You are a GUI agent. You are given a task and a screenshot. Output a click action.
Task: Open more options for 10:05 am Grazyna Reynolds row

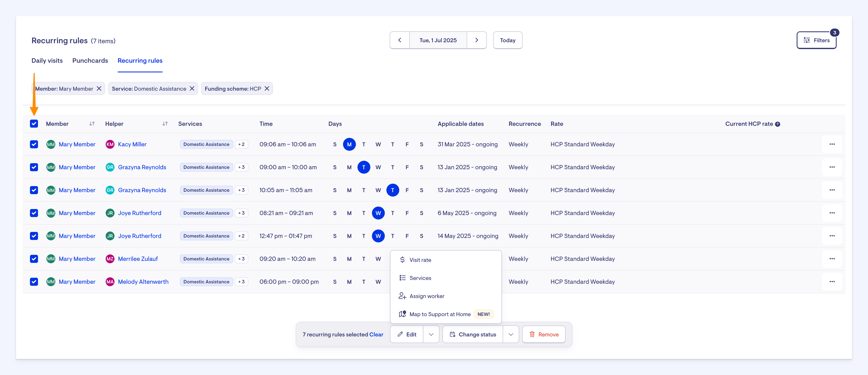point(832,190)
